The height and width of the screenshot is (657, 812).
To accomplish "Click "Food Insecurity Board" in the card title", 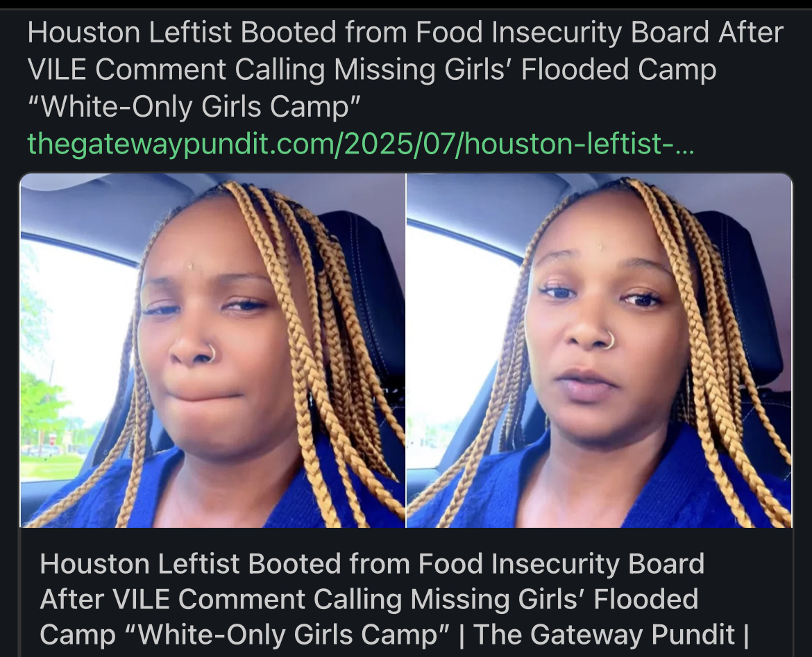I will click(x=561, y=564).
